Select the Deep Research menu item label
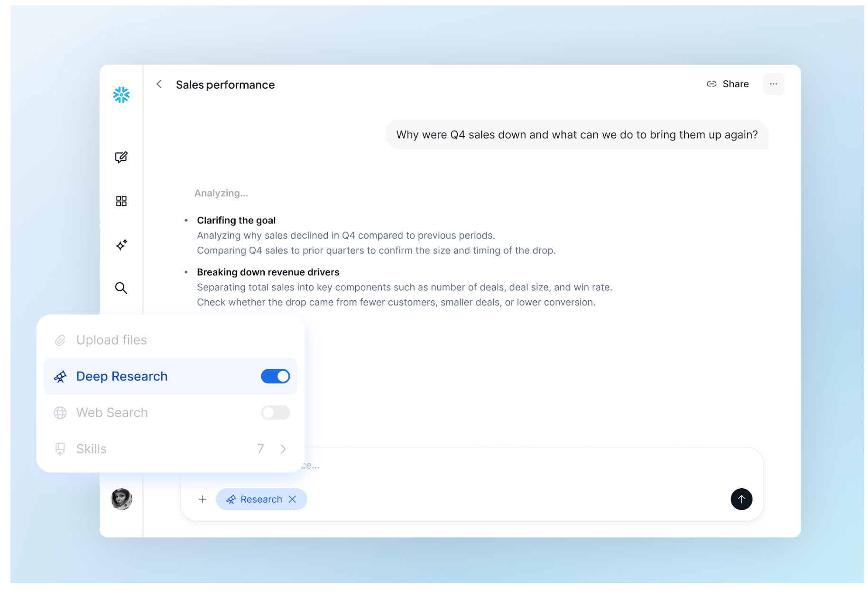Viewport: 868px width, 594px height. (122, 376)
